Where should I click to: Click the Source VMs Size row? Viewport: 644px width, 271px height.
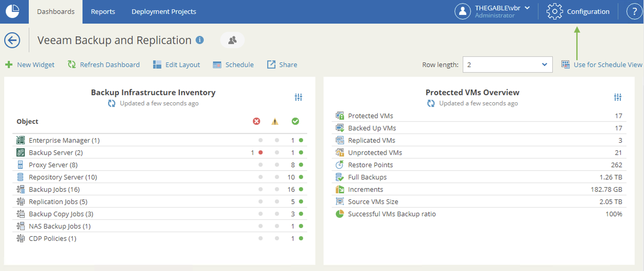pos(479,201)
